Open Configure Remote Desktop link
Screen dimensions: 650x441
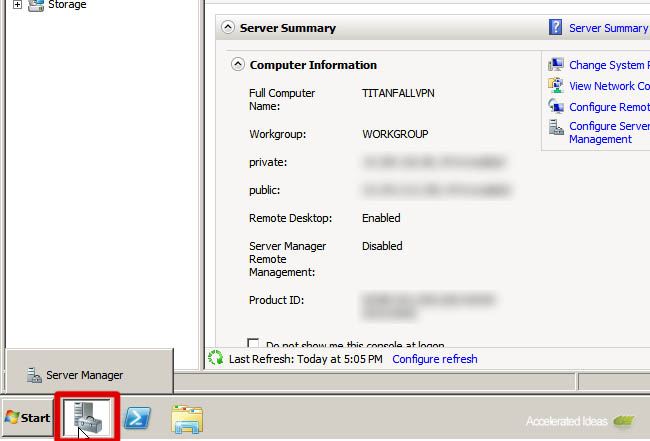coord(609,107)
